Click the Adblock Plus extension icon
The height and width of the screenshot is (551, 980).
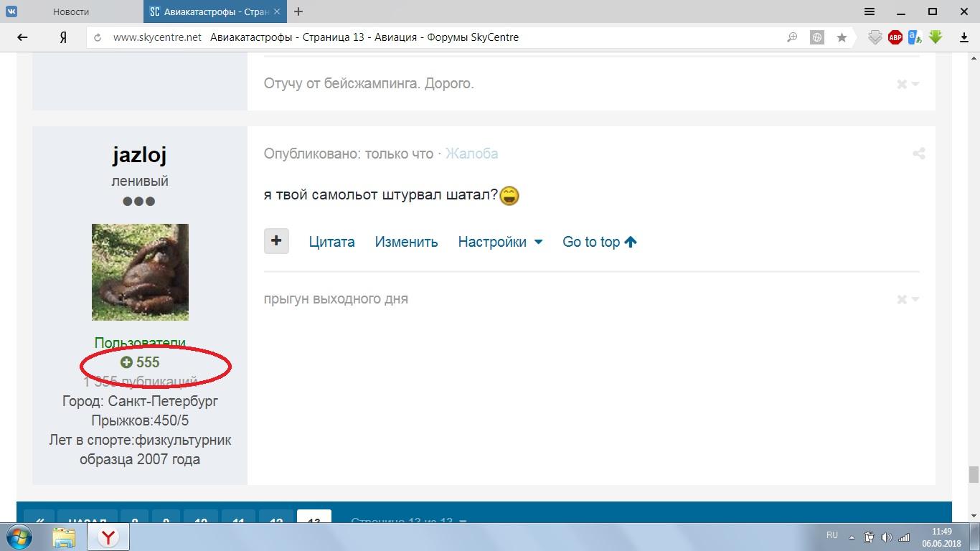coord(895,37)
